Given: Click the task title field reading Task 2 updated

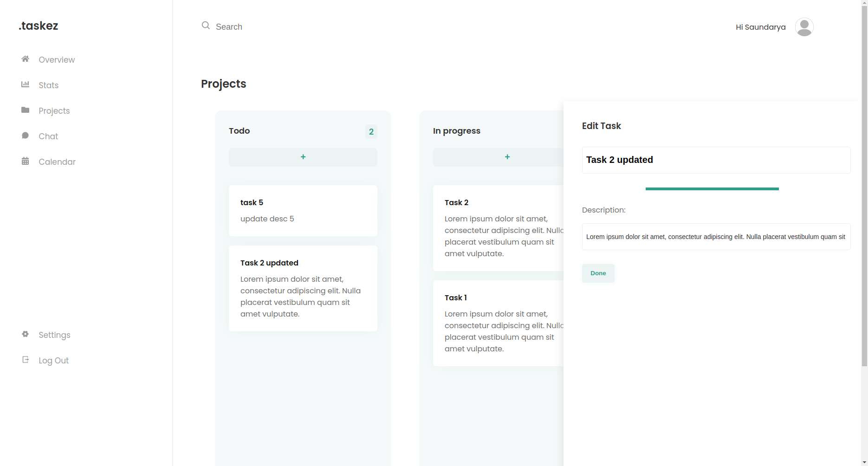Looking at the screenshot, I should pos(716,160).
